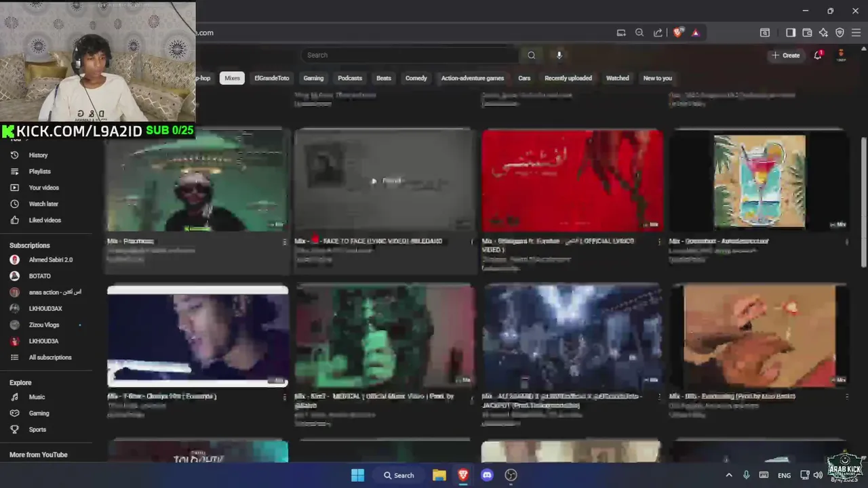Screen dimensions: 868x488
Task: Play the FACE TO FACE lyric video thumbnail
Action: coord(385,180)
